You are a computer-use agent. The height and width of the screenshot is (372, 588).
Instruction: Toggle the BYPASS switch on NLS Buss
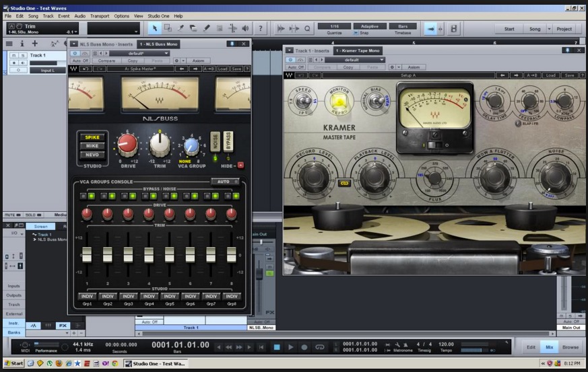228,142
